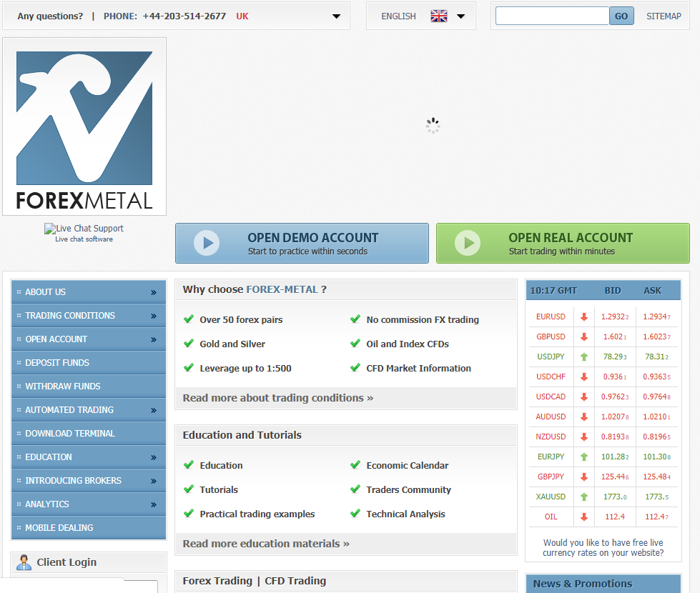Screen dimensions: 700x593
Task: Expand the TRADING CONDITIONS submenu arrow
Action: 154,317
